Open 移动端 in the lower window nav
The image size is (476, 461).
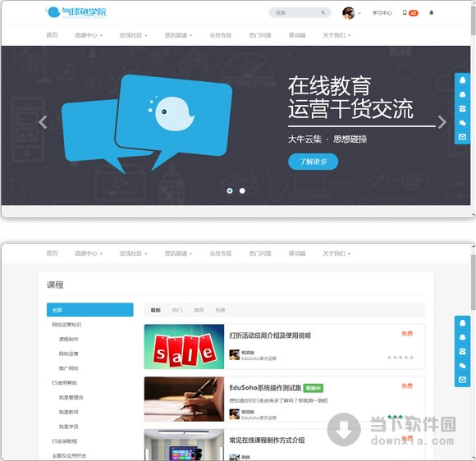pos(297,253)
